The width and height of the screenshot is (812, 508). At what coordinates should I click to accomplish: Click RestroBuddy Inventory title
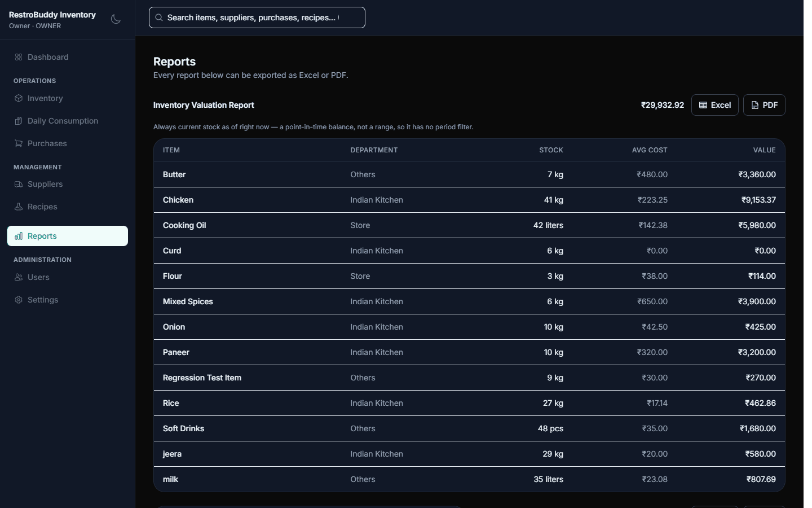[52, 15]
